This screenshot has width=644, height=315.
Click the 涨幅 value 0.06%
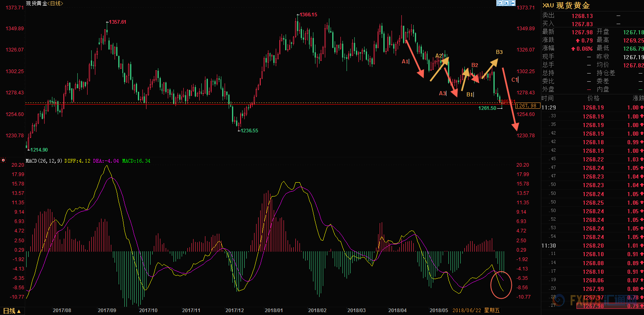pos(584,49)
